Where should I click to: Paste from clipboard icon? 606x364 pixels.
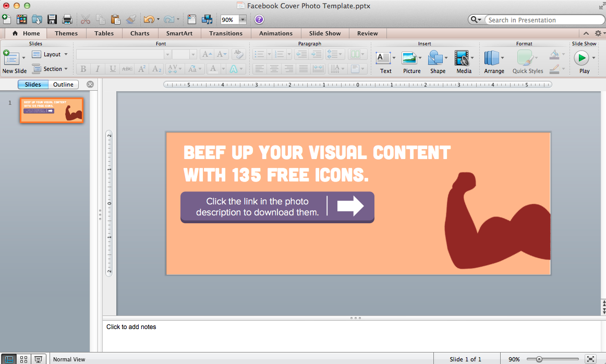pyautogui.click(x=115, y=19)
